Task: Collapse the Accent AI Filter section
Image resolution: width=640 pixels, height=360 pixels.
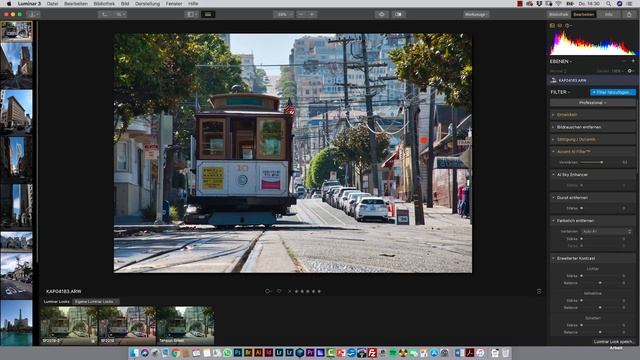Action: (x=592, y=151)
